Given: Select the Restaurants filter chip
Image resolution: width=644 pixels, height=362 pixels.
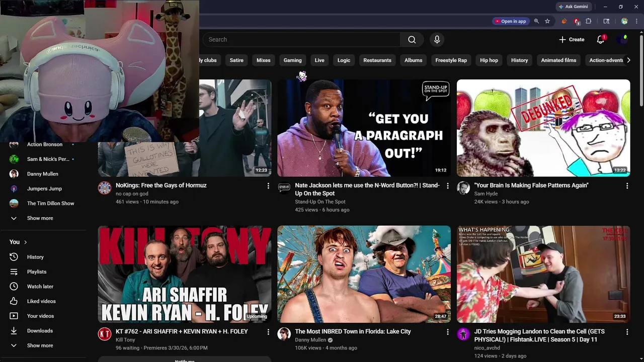Looking at the screenshot, I should pyautogui.click(x=377, y=60).
